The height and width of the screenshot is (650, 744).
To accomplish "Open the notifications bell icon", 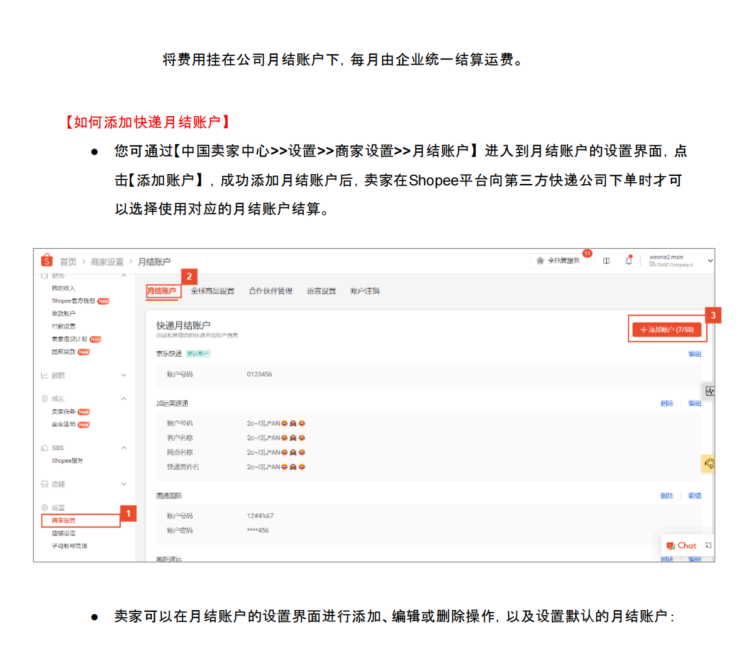I will [629, 260].
